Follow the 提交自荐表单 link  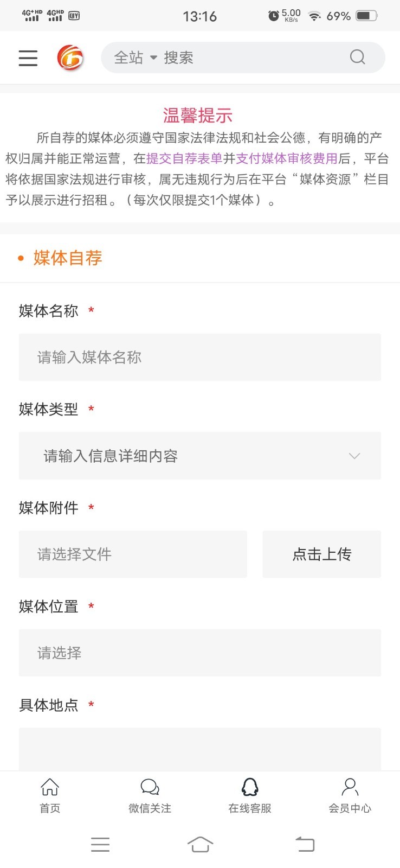point(184,158)
